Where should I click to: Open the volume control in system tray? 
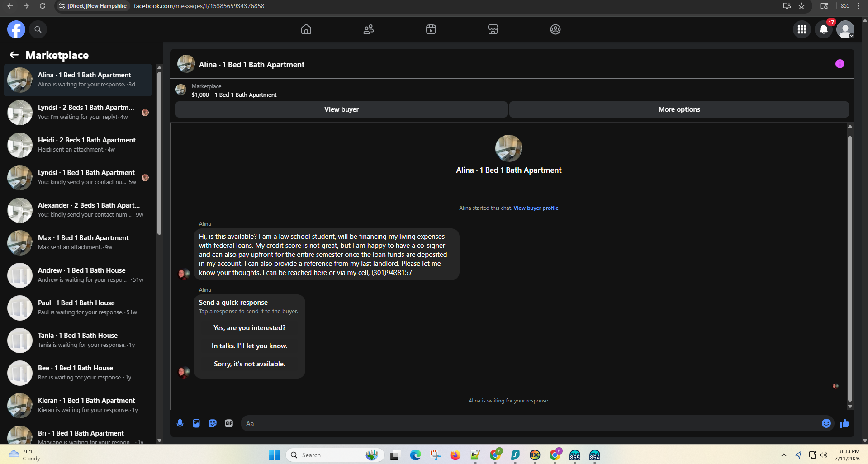click(824, 455)
